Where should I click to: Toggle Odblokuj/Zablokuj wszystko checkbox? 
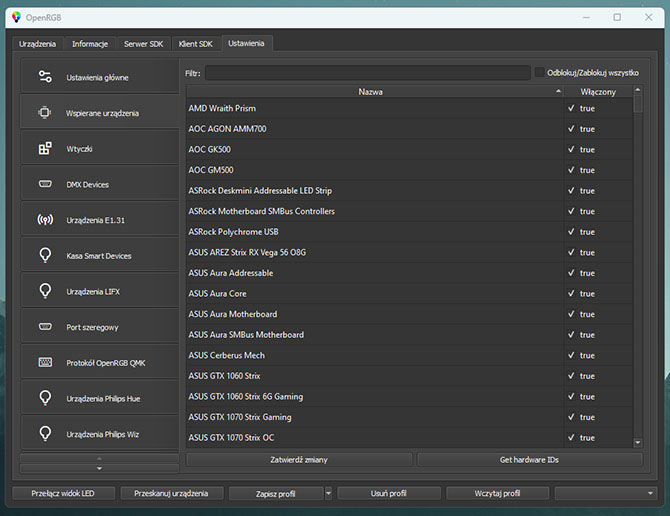pyautogui.click(x=540, y=72)
